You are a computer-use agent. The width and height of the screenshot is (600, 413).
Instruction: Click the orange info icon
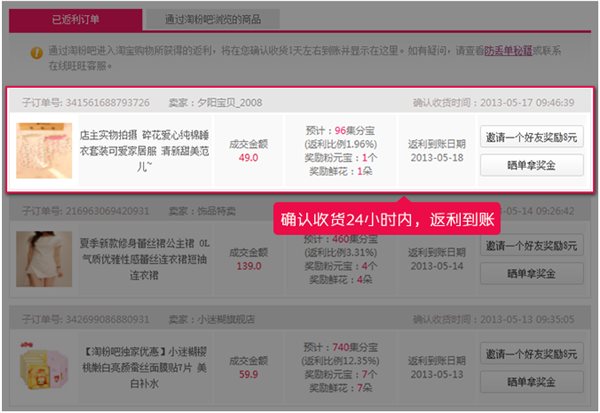[37, 52]
